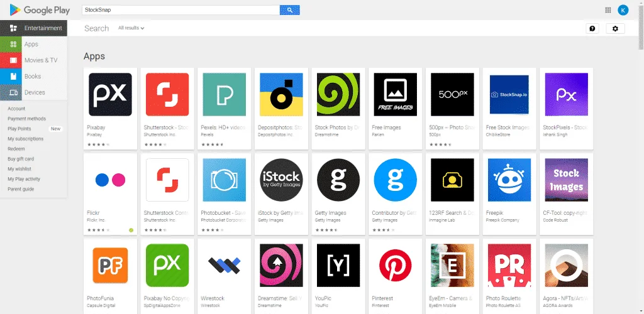This screenshot has height=314, width=644.
Task: Open the settings gear button
Action: click(615, 28)
